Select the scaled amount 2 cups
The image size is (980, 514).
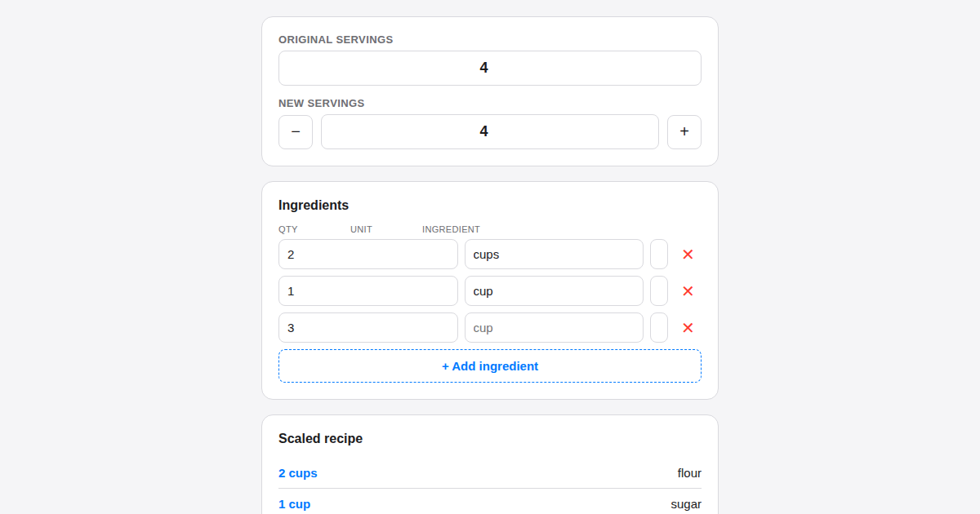298,473
